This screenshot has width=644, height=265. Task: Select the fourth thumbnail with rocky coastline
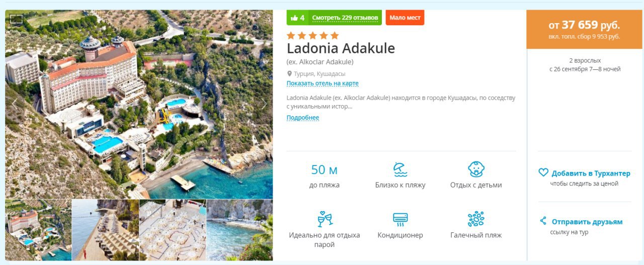point(239,230)
